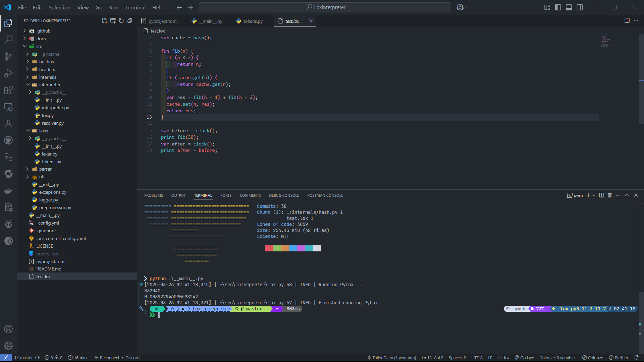This screenshot has width=644, height=362.
Task: Refresh the explorer folder tree
Action: click(121, 21)
